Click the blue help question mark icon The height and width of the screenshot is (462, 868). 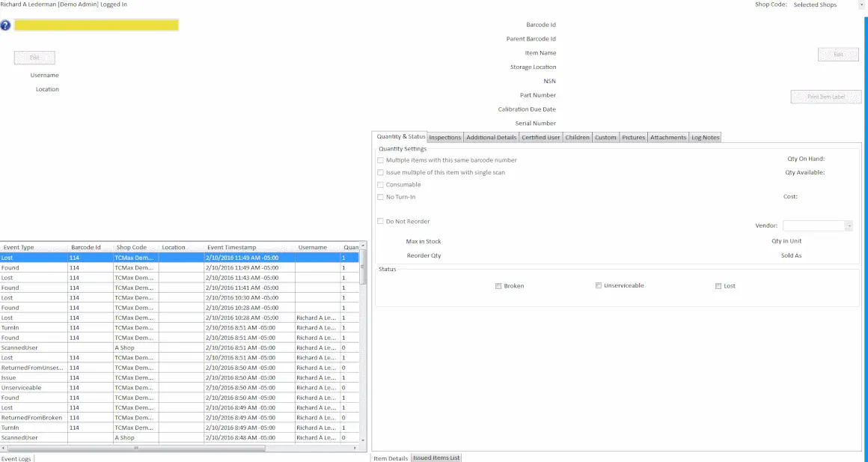(6, 25)
